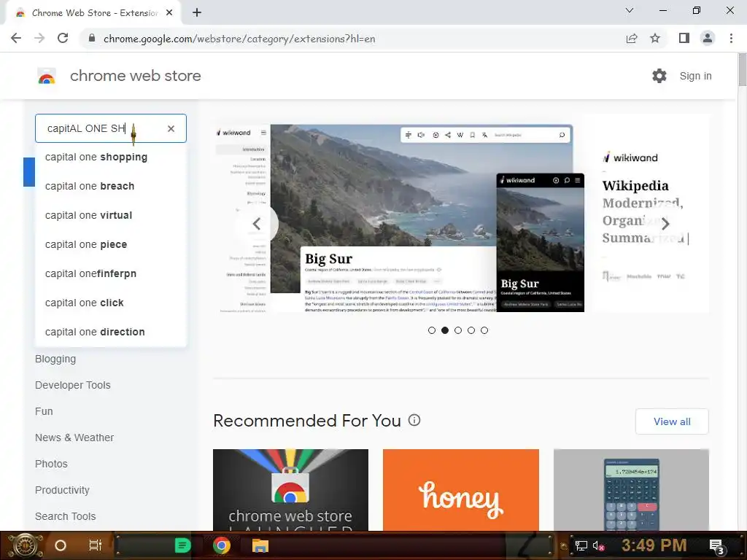Screen dimensions: 747x560
Task: Select the first carousel dot
Action: click(432, 330)
